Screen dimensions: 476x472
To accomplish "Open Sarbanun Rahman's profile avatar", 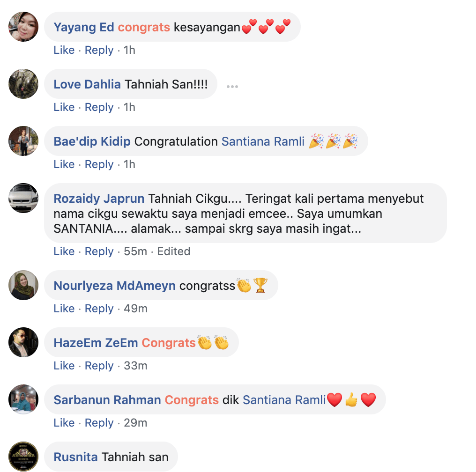I will [23, 399].
